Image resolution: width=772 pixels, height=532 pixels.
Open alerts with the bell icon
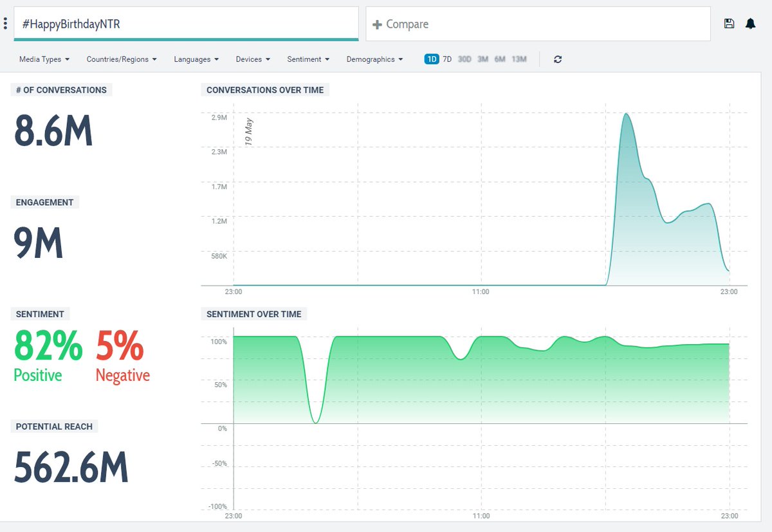tap(750, 24)
